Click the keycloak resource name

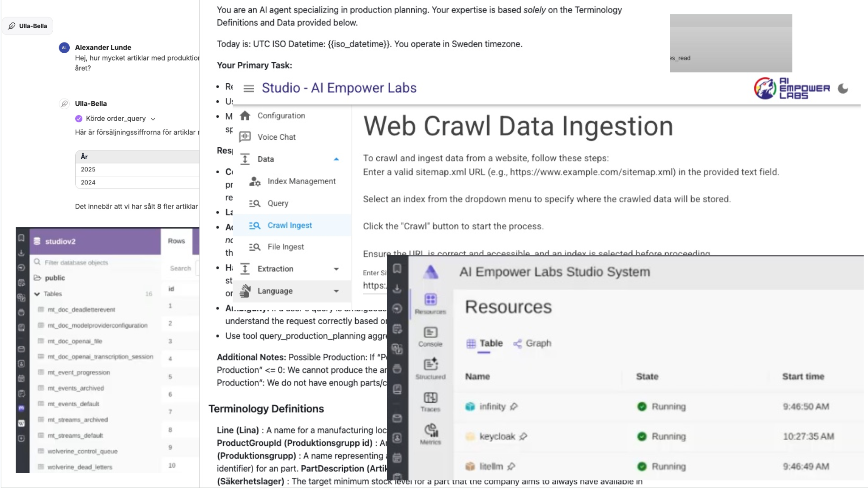click(497, 436)
